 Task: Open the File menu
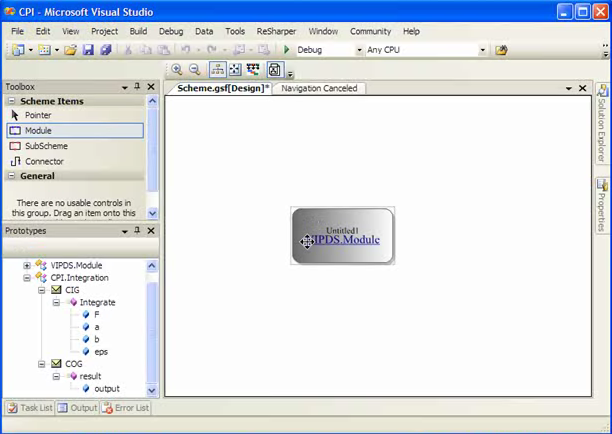[x=18, y=31]
